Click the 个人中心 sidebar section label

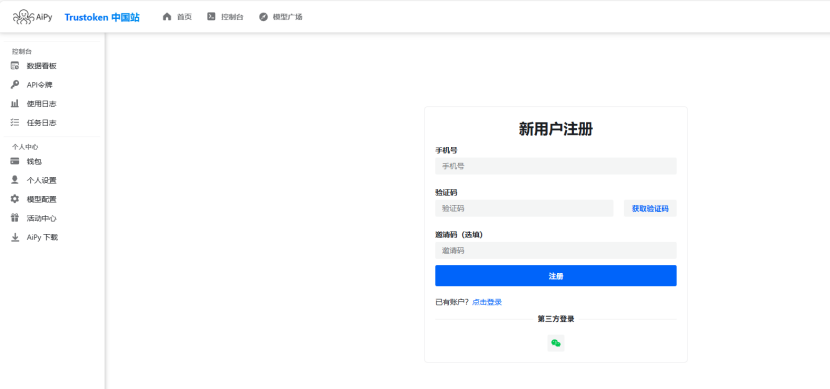[25, 147]
